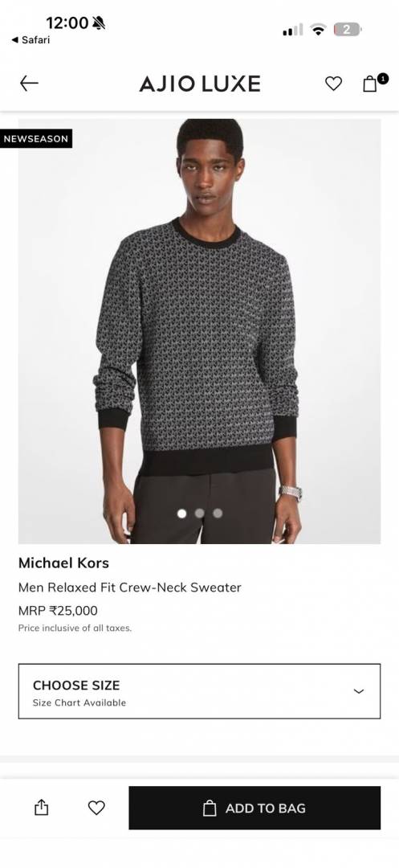Tap the sweater product photo
399x868 pixels.
tap(199, 331)
